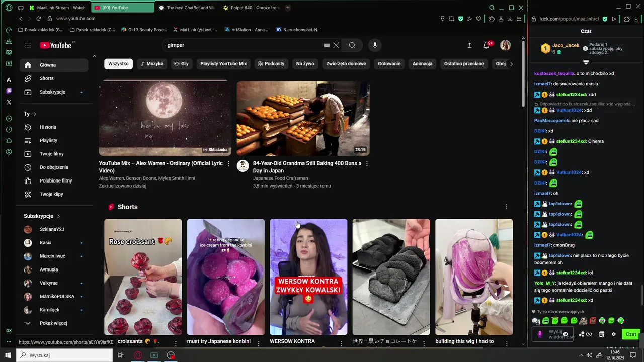This screenshot has width=644, height=362.
Task: Select the Wszystko filter chip
Action: tap(118, 64)
